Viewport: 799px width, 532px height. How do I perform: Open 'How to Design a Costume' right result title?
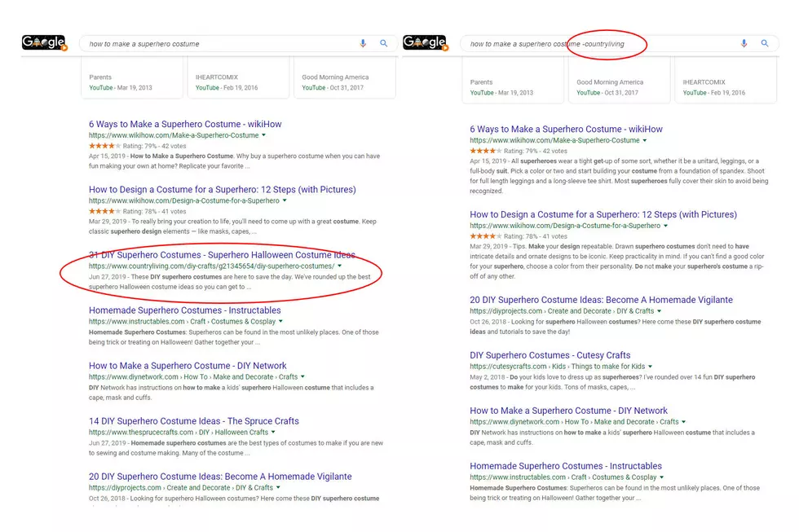603,214
